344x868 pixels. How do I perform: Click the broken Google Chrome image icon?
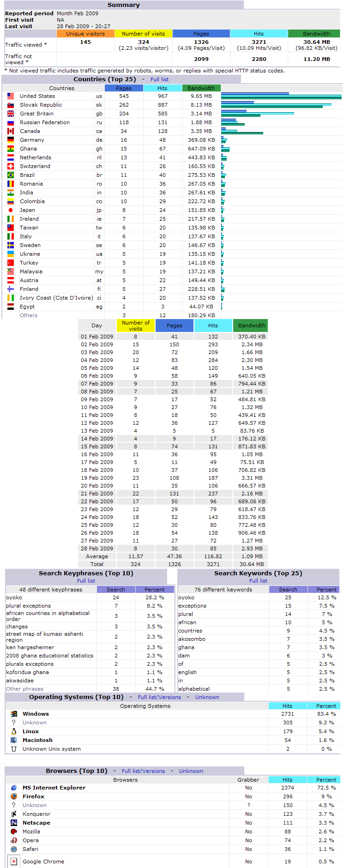[x=14, y=862]
